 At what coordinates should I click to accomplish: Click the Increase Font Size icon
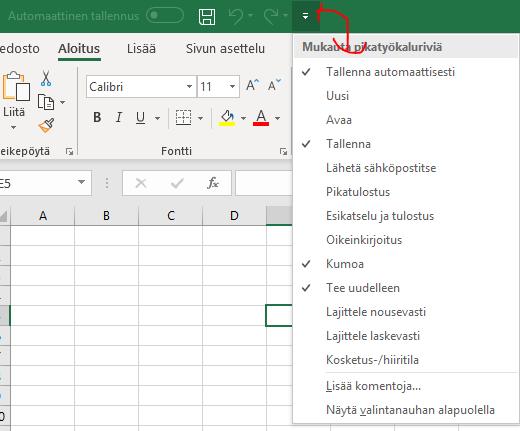tap(252, 85)
